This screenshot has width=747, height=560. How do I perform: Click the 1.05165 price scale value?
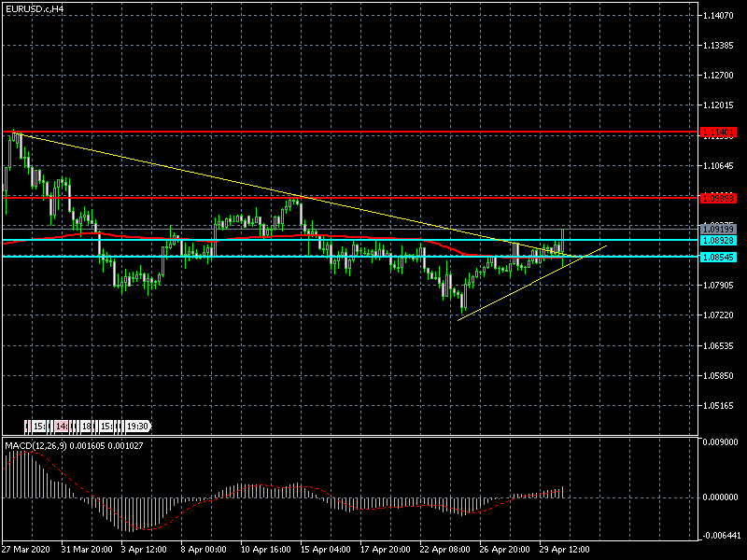(718, 406)
